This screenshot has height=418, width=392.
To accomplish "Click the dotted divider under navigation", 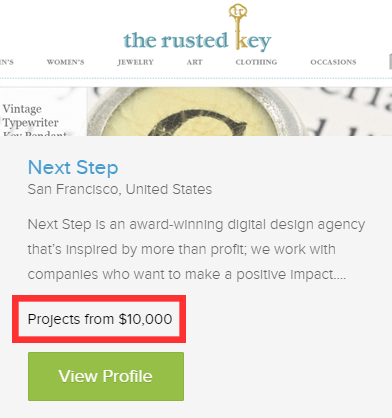I will [x=196, y=79].
